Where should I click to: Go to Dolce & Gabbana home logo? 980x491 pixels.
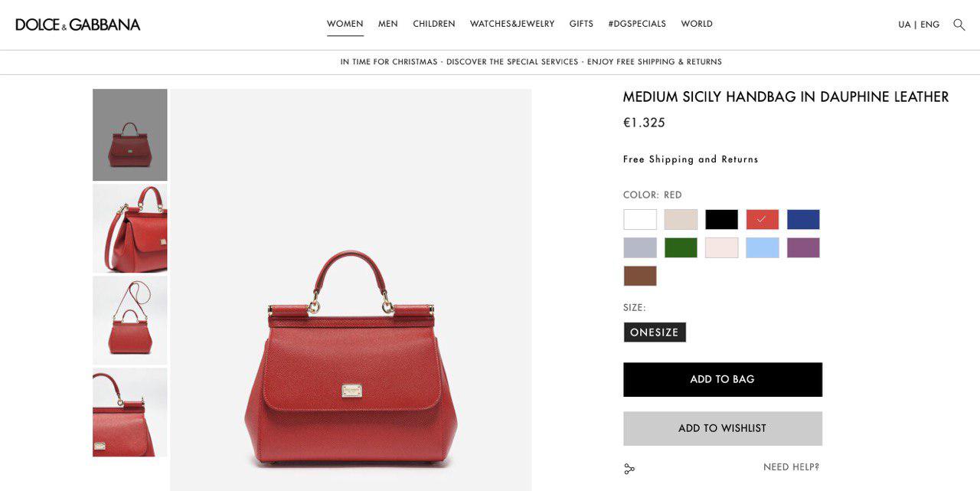click(78, 25)
